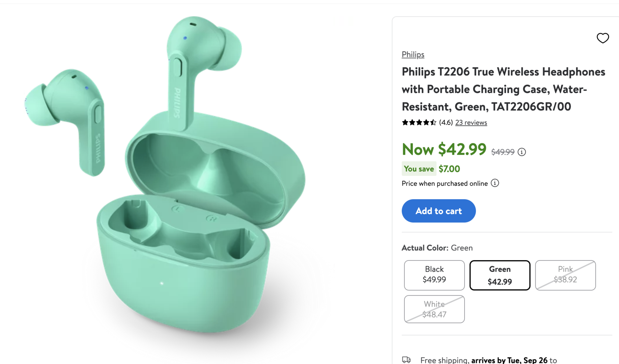Click the Free shipping arrival text

coord(488,360)
